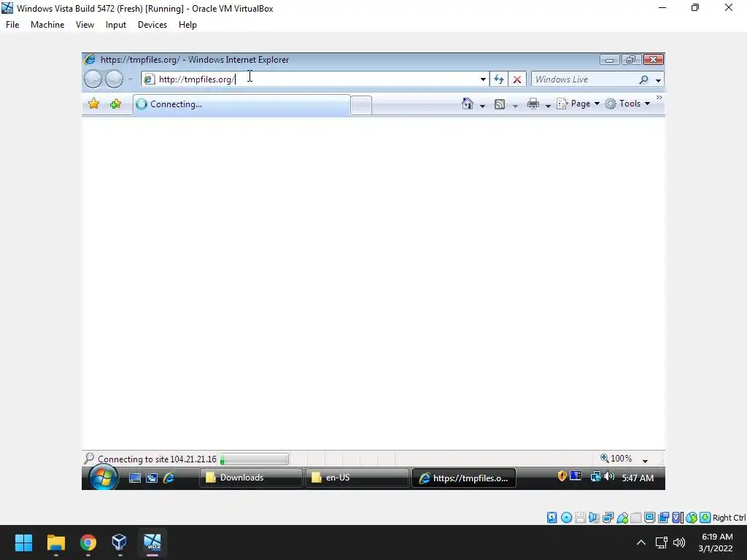Click host volume speaker tray icon

coord(679,542)
